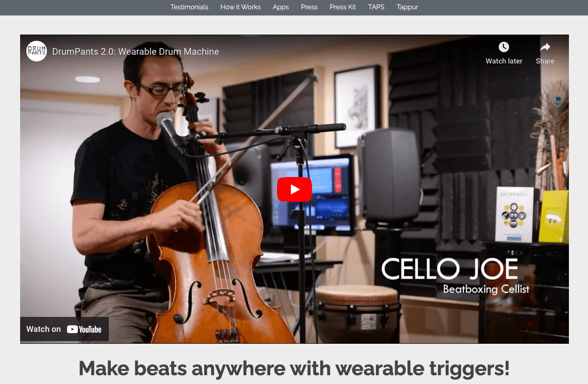Click the Beatboxing Cellist subtitle text
This screenshot has height=384, width=588.
tap(486, 289)
